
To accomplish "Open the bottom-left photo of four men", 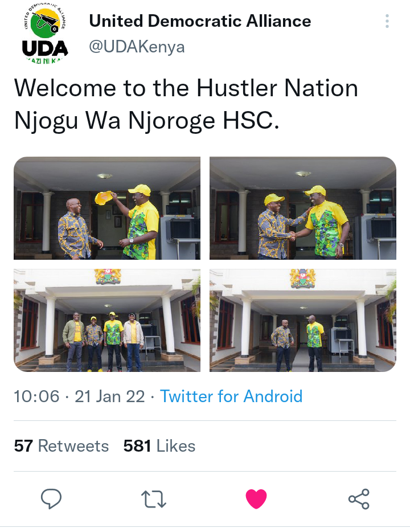I will 107,320.
